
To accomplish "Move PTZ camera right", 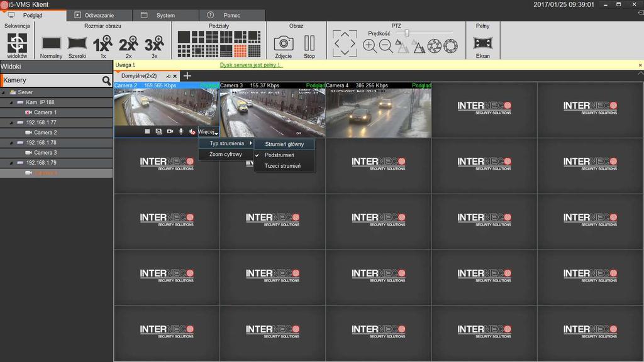I will (353, 43).
